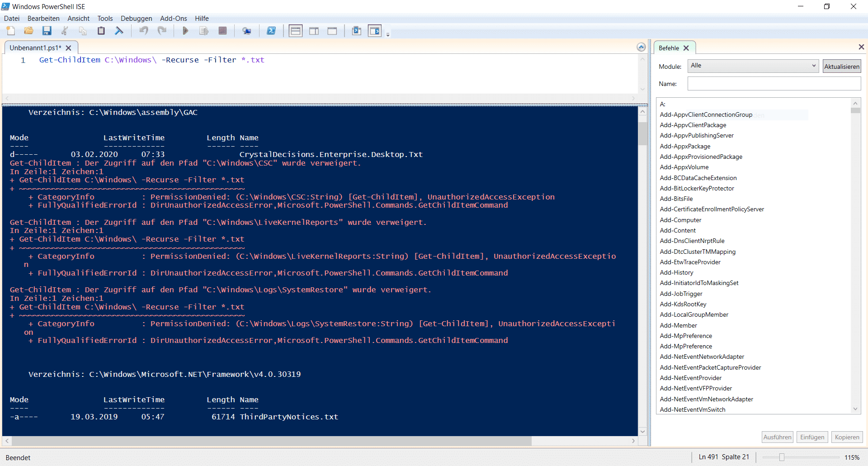The width and height of the screenshot is (868, 466).
Task: Select the Add-Computer command in the list
Action: [680, 220]
